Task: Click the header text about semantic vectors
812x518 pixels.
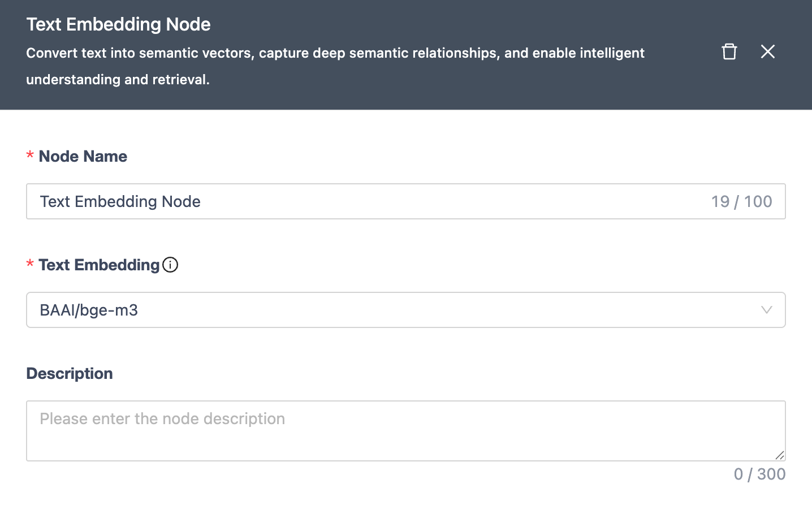Action: [x=335, y=53]
